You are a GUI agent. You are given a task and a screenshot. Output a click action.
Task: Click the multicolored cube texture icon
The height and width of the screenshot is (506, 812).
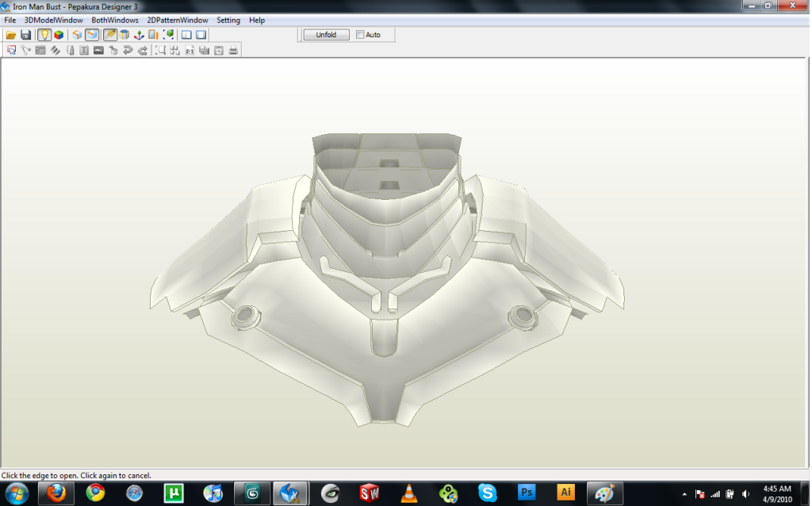pyautogui.click(x=59, y=35)
